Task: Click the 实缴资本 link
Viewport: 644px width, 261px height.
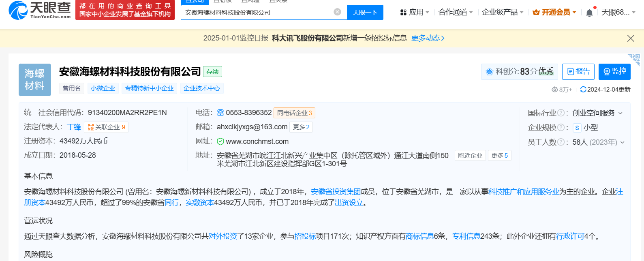Action: click(x=200, y=203)
